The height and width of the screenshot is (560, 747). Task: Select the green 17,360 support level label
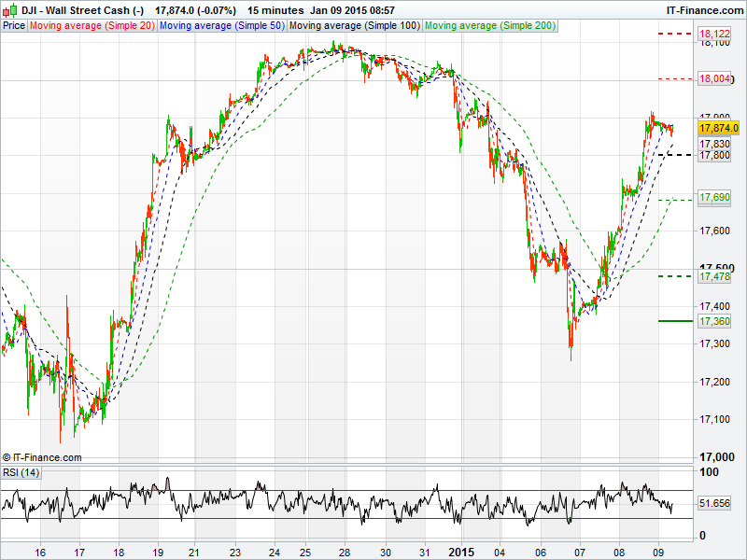(714, 321)
